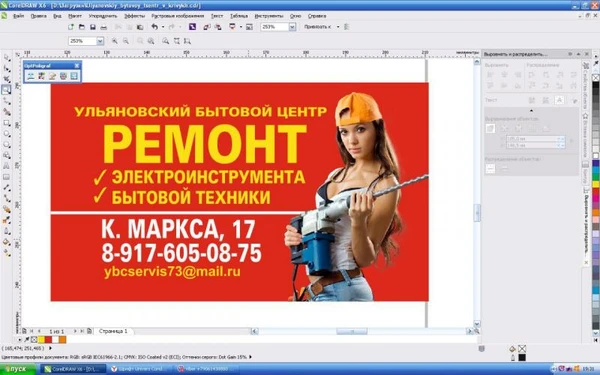Viewport: 600px width, 375px height.
Task: Switch to the Страница 1 page tab
Action: pos(113,331)
